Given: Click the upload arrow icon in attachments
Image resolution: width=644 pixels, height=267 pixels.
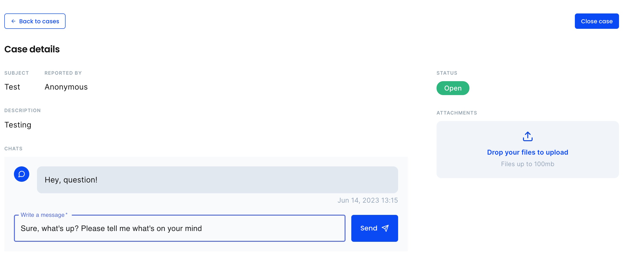Looking at the screenshot, I should click(528, 136).
